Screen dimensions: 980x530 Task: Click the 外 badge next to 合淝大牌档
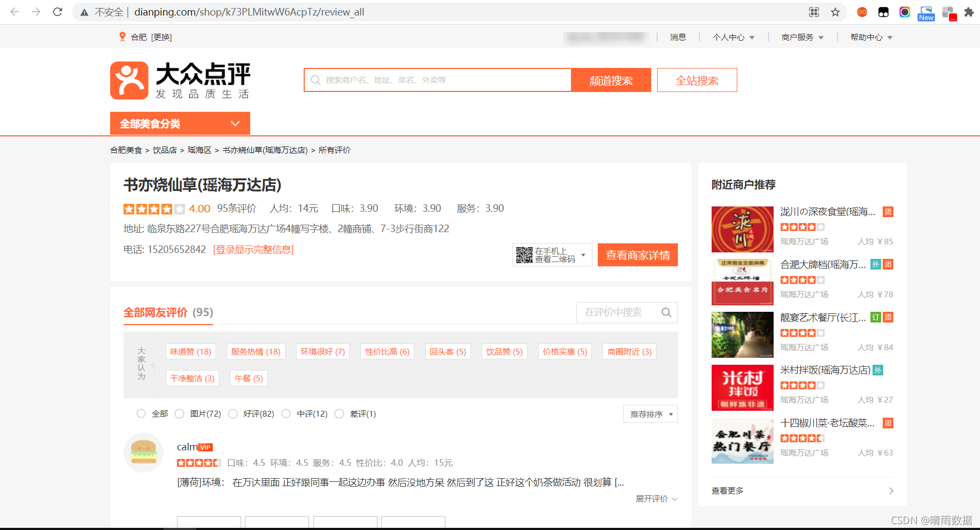875,264
